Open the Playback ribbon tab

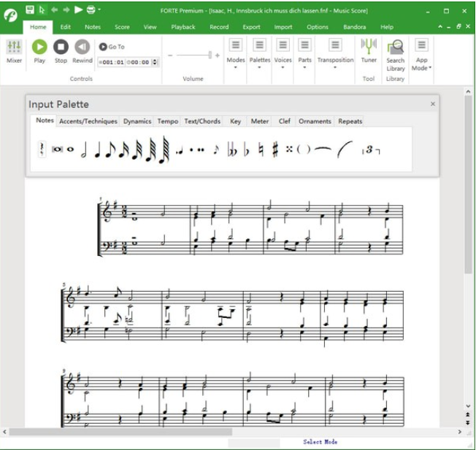[x=183, y=27]
